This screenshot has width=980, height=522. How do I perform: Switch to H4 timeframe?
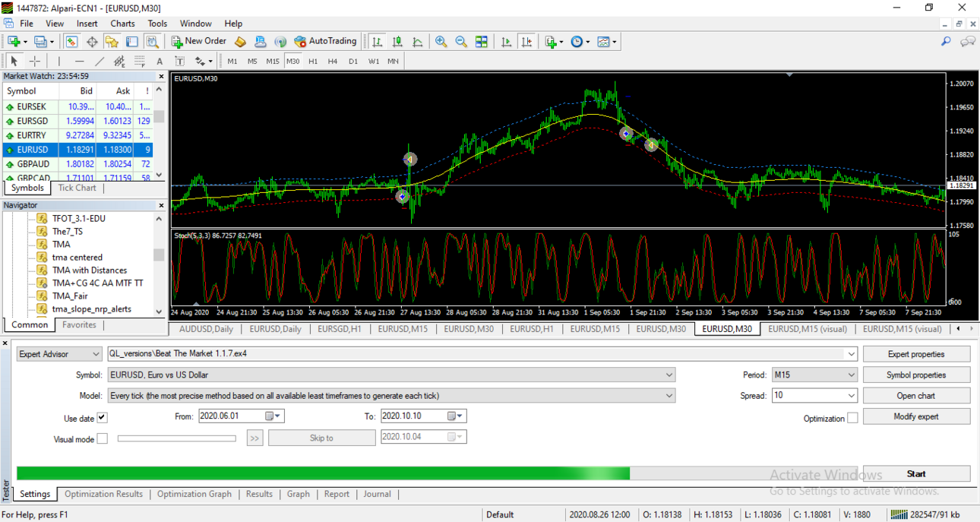333,61
